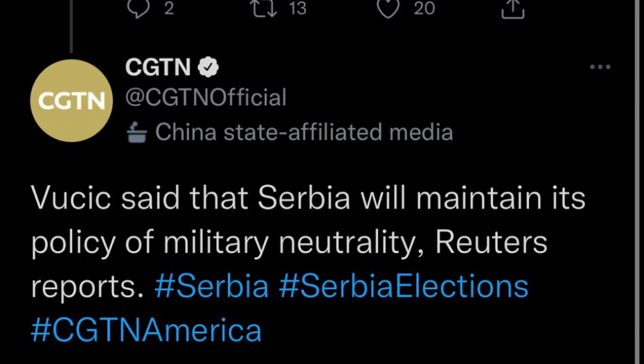The width and height of the screenshot is (644, 364).
Task: Click the China state-affiliated media label
Action: pos(303,132)
